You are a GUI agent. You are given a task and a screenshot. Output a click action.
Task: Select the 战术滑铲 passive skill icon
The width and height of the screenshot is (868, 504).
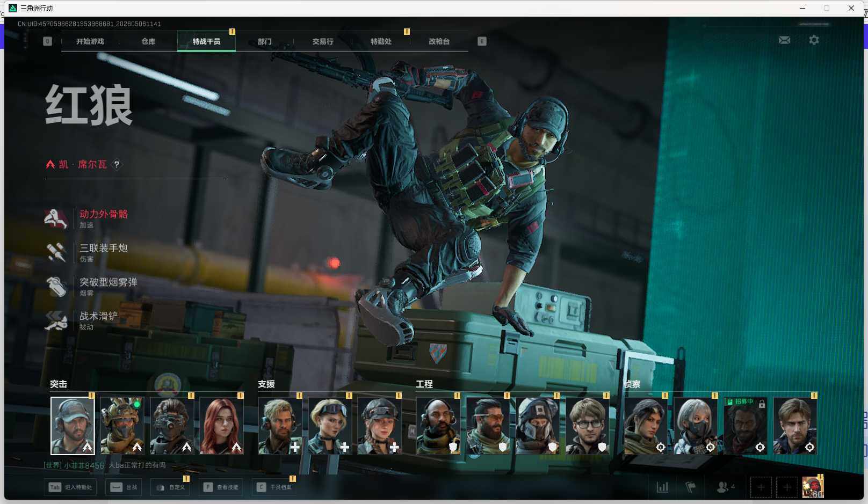point(56,320)
